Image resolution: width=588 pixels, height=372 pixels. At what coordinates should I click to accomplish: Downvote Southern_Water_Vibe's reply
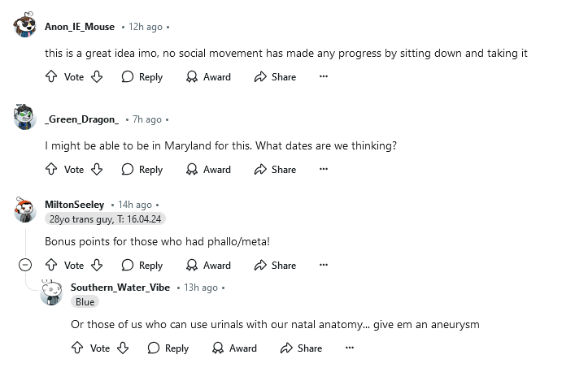(123, 348)
